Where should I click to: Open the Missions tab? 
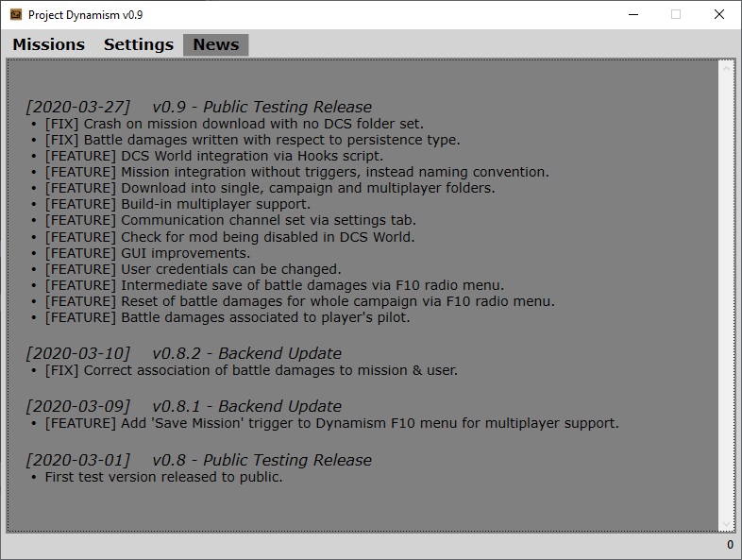[48, 44]
